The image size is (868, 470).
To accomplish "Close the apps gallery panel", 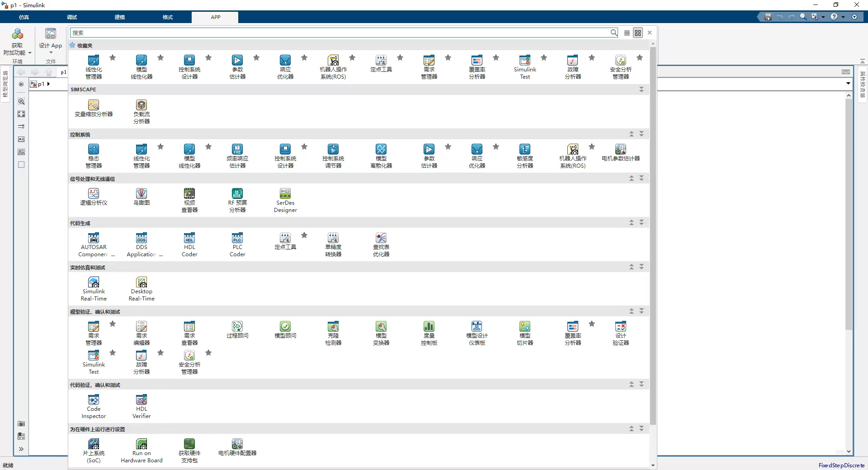I will [650, 33].
